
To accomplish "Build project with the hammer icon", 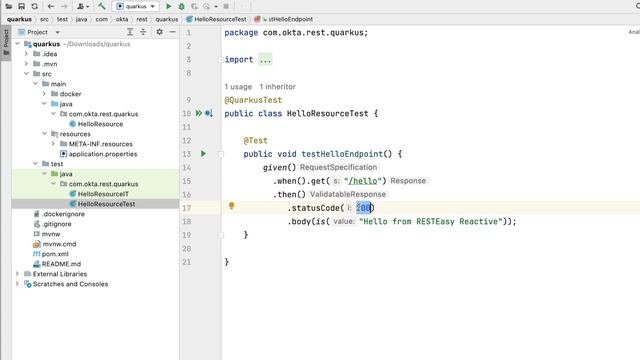I will 102,6.
